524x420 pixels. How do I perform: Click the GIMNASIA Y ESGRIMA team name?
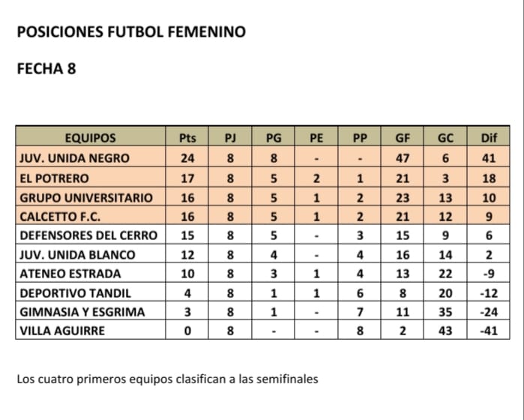click(82, 312)
